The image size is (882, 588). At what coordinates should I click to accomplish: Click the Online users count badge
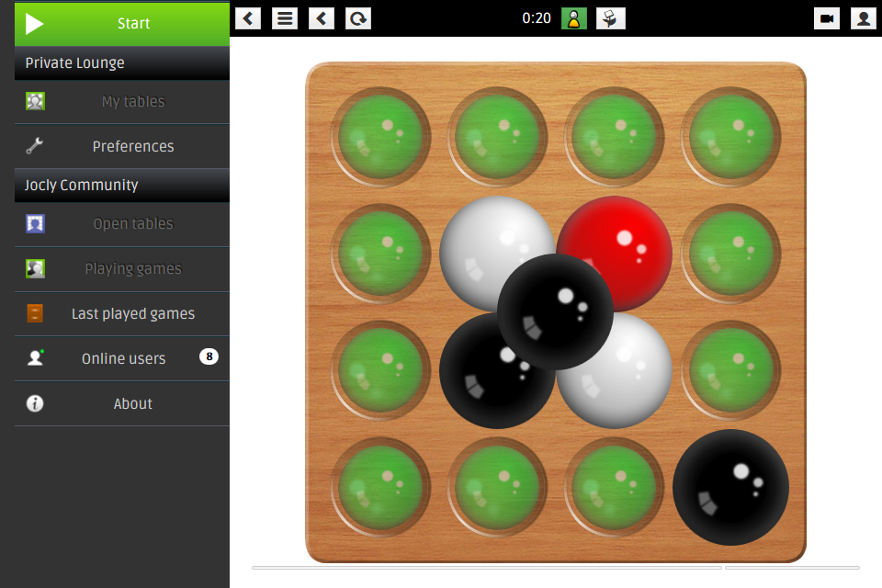coord(209,356)
